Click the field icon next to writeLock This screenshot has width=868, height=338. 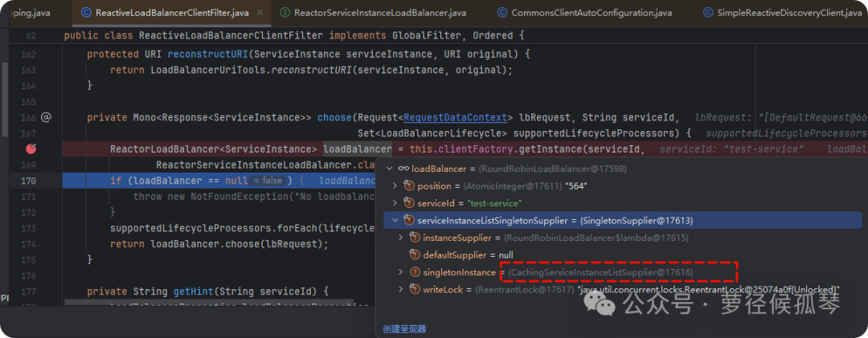(415, 289)
